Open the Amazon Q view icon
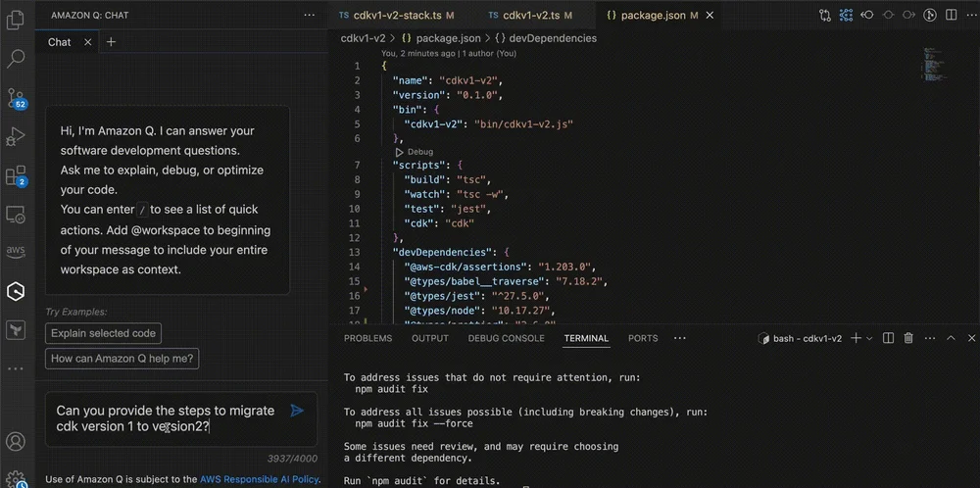Screen dimensions: 980x488 [15, 291]
